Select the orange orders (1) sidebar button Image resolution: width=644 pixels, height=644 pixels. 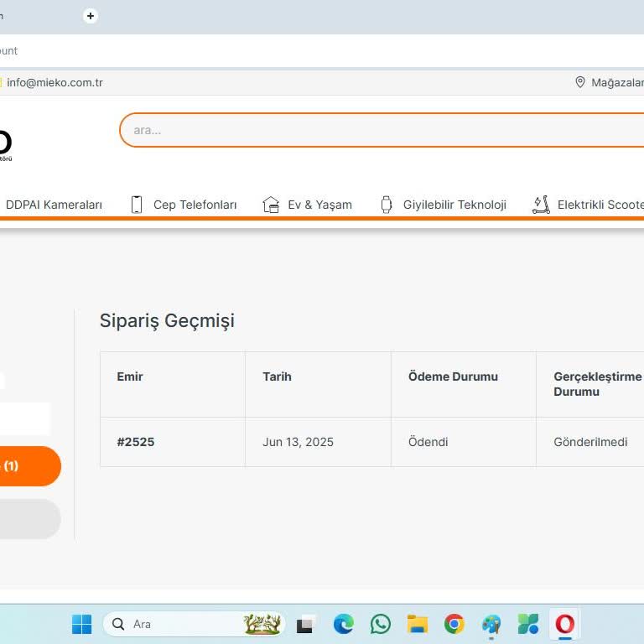click(x=29, y=466)
